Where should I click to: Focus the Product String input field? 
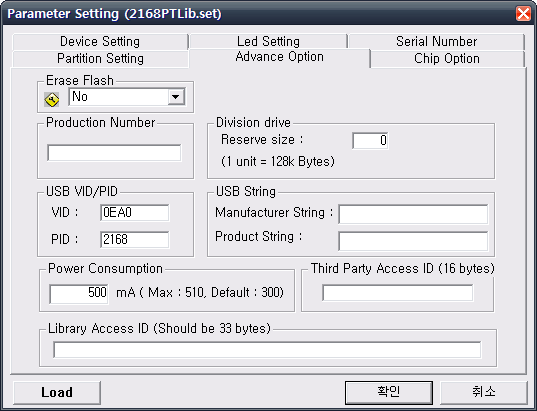click(x=413, y=241)
